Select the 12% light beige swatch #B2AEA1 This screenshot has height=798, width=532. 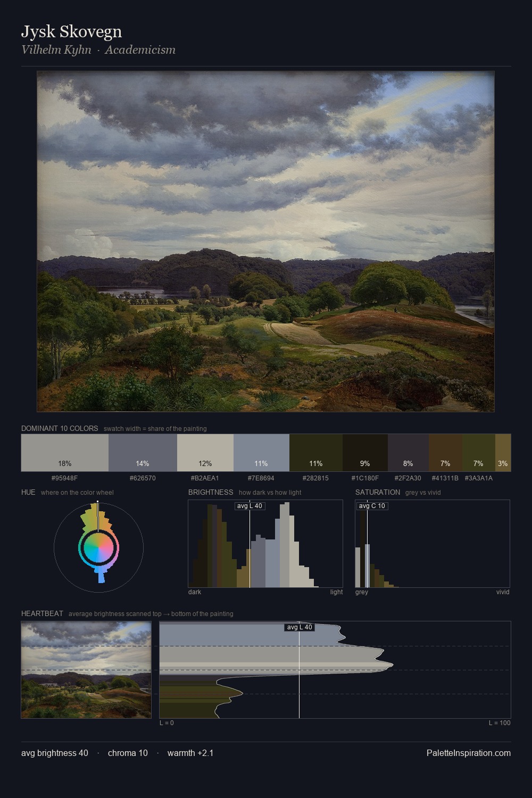click(205, 453)
